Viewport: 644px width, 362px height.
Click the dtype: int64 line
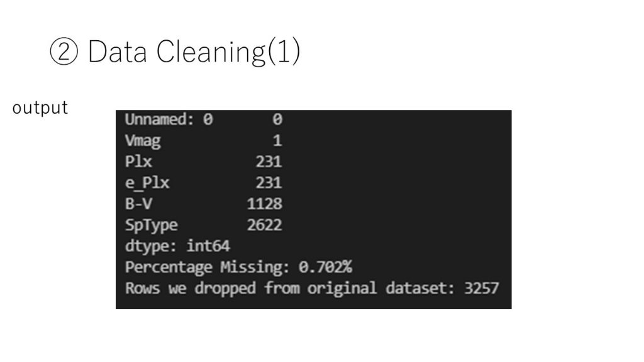coord(177,246)
